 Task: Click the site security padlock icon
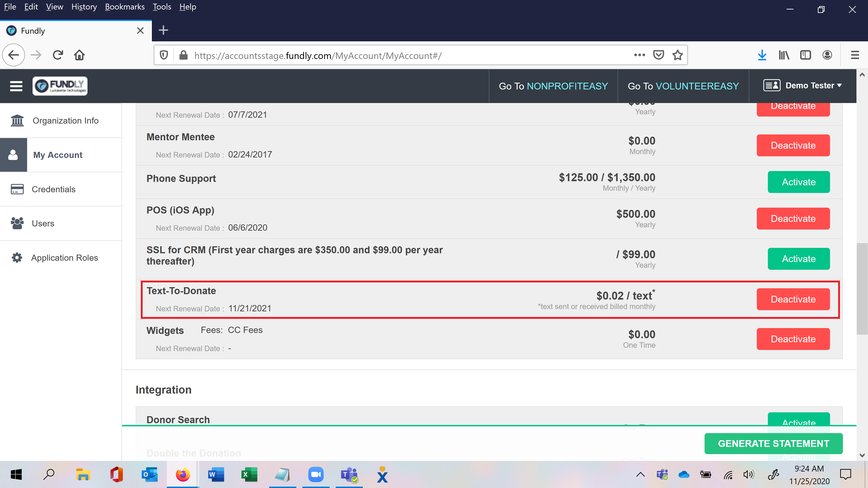pyautogui.click(x=184, y=55)
